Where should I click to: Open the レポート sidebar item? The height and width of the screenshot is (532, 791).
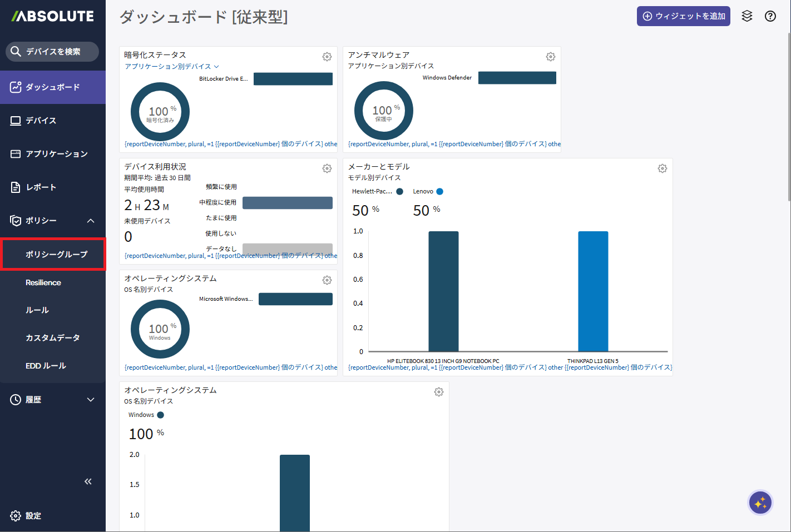tap(41, 187)
